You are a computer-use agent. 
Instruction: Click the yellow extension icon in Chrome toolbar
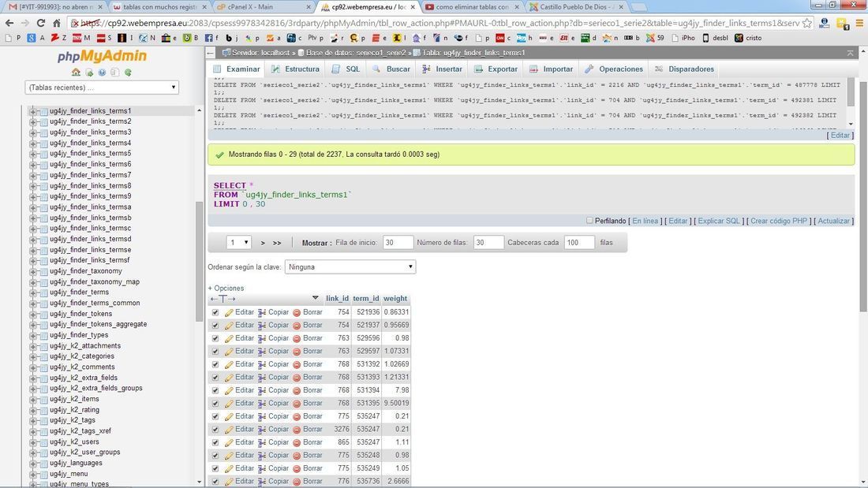842,23
